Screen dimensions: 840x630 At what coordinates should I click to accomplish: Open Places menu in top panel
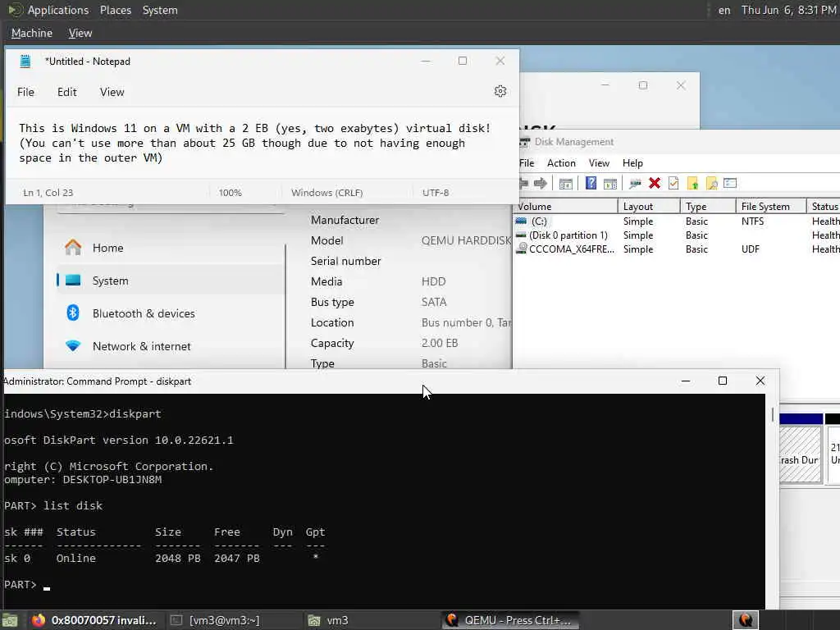click(x=115, y=10)
